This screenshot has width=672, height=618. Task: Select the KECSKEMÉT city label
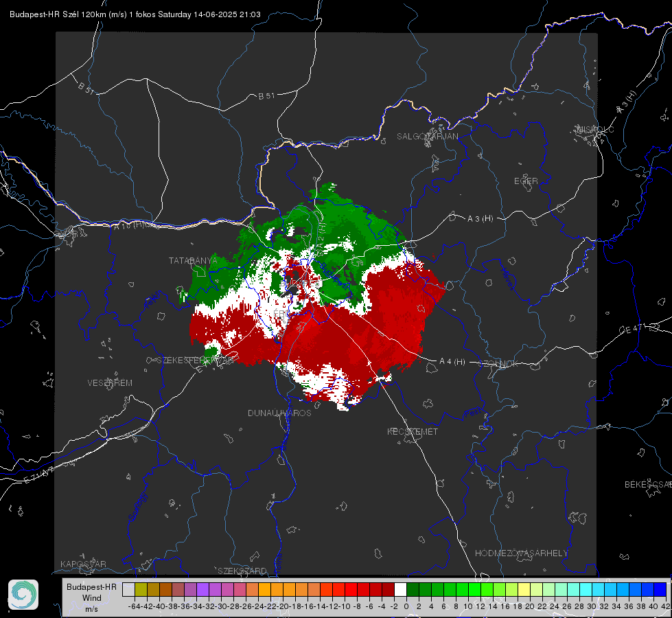coord(413,431)
